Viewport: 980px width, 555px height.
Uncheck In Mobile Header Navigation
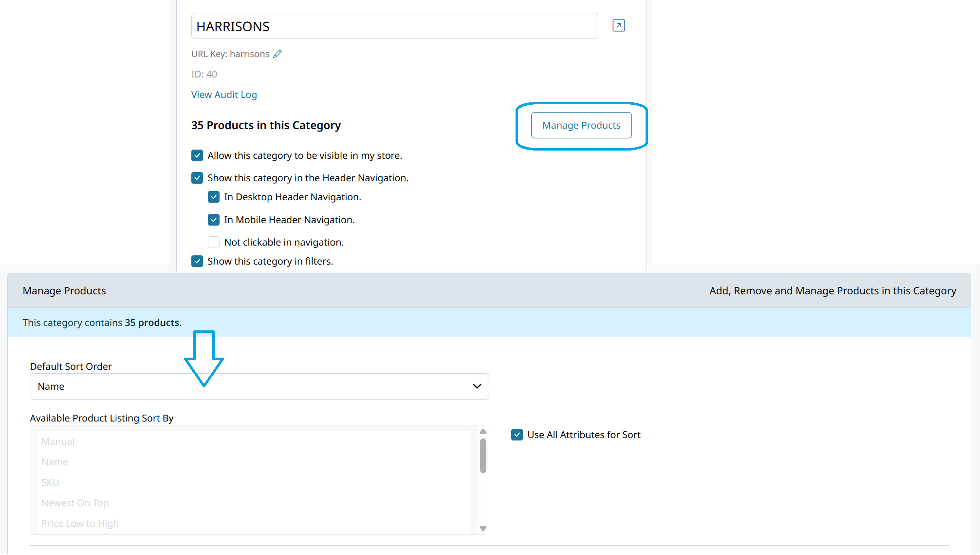click(x=214, y=220)
